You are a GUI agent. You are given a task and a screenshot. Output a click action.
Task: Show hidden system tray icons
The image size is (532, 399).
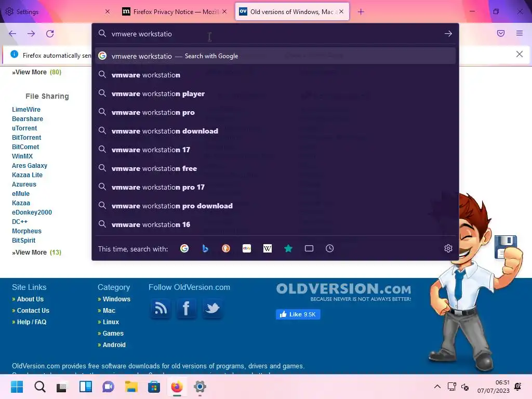[437, 387]
